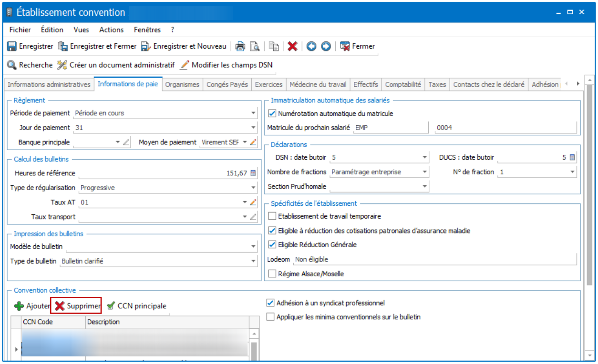Toggle Numérotation automatique du matricule
Image resolution: width=598 pixels, height=364 pixels.
pos(272,113)
